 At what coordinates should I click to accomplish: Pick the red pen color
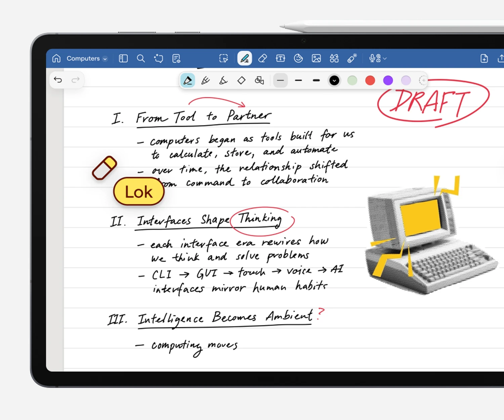pyautogui.click(x=370, y=81)
